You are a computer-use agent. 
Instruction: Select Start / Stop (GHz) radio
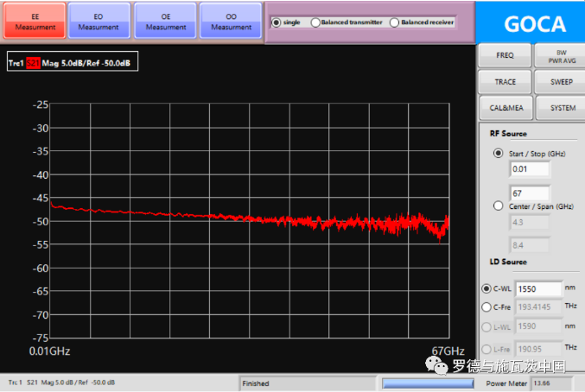pos(497,153)
